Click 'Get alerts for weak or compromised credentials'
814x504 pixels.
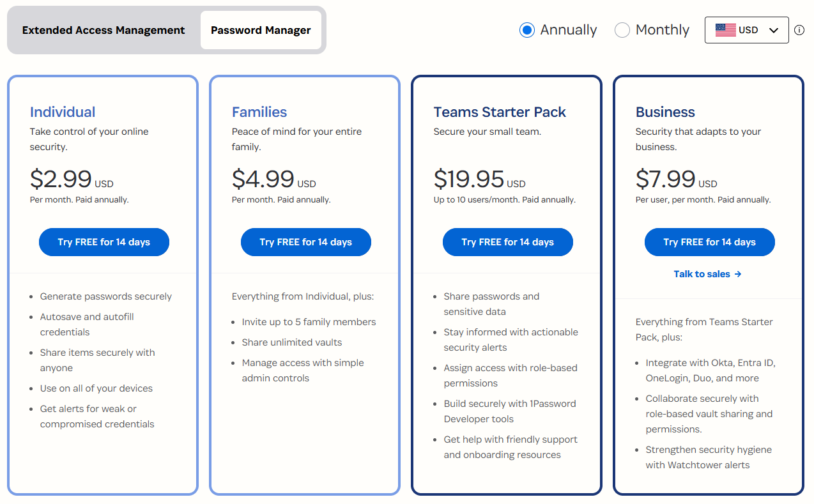pyautogui.click(x=97, y=416)
